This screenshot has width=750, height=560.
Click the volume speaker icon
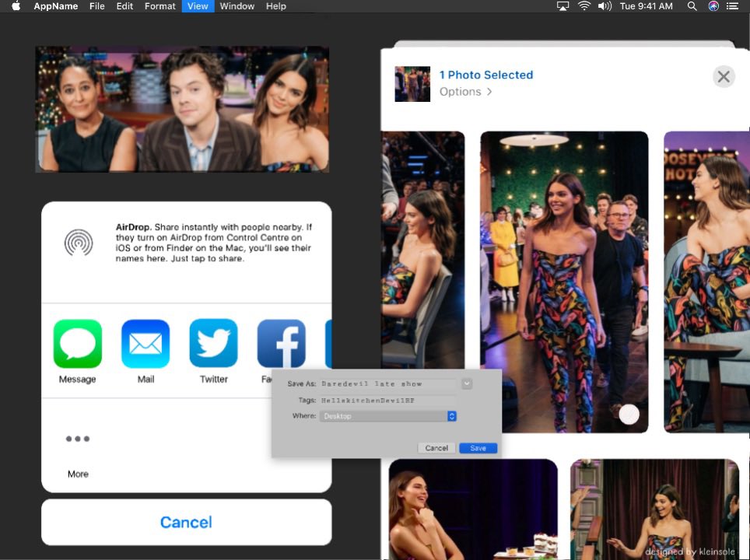[605, 6]
